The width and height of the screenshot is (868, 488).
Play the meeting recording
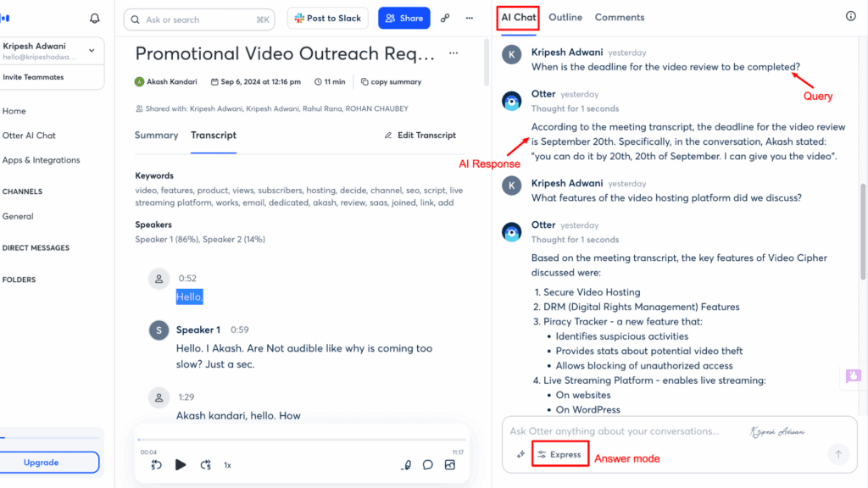(x=181, y=465)
